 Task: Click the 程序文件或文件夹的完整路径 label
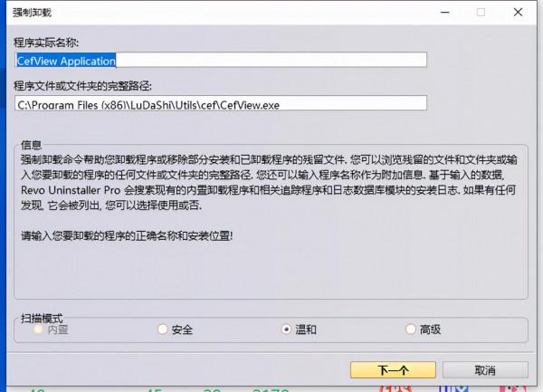pyautogui.click(x=82, y=86)
